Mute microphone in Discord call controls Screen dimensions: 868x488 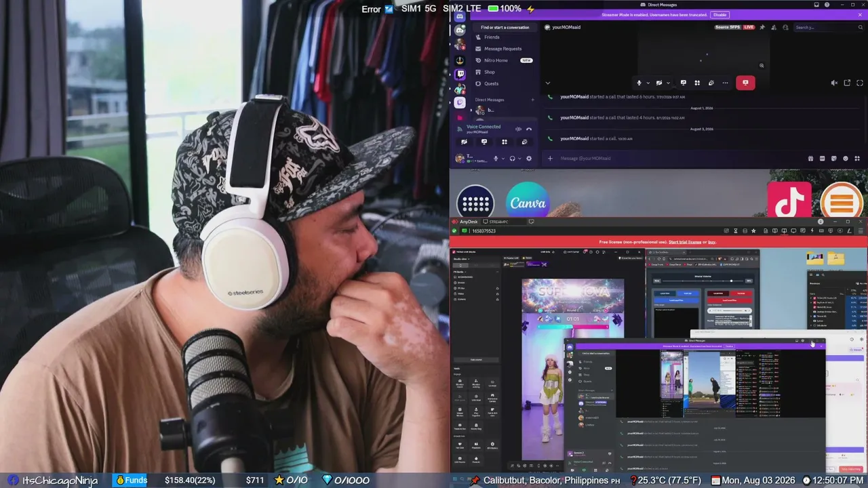[x=639, y=83]
